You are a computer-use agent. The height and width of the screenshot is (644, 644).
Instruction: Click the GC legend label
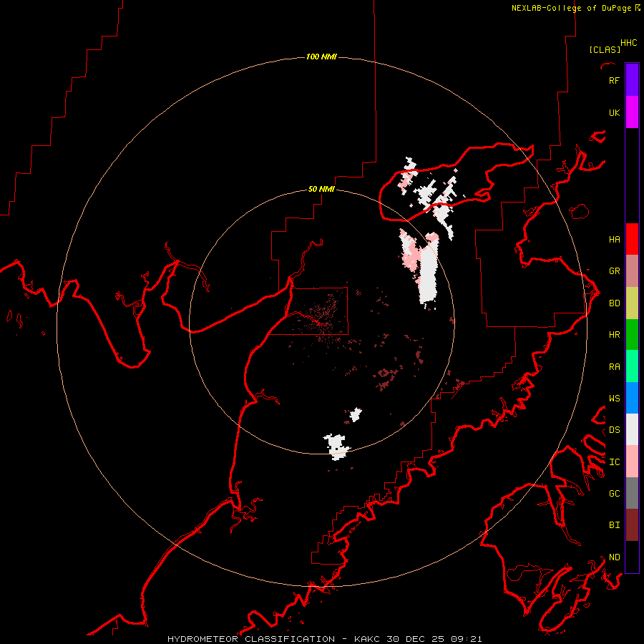point(614,493)
